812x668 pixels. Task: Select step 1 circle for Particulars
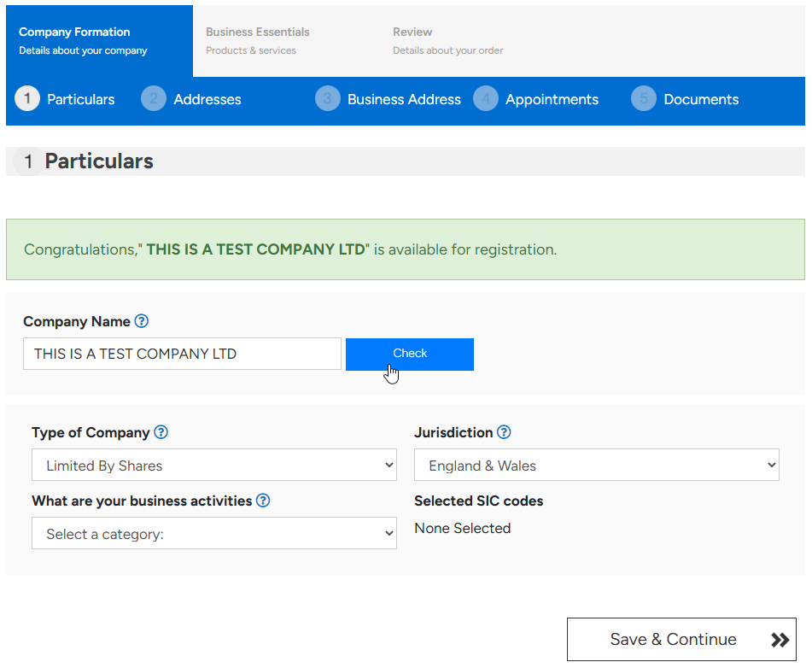click(27, 98)
